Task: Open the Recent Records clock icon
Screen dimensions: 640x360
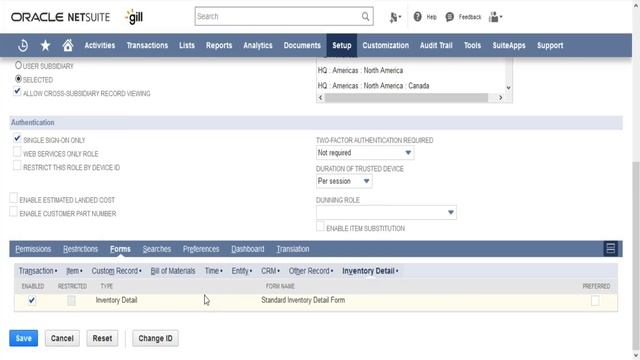Action: point(23,45)
